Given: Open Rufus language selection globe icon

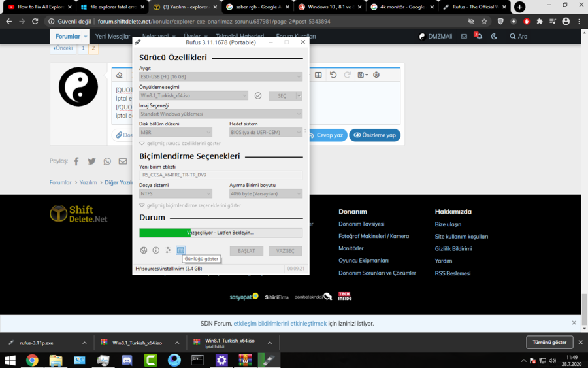Looking at the screenshot, I should pos(144,250).
